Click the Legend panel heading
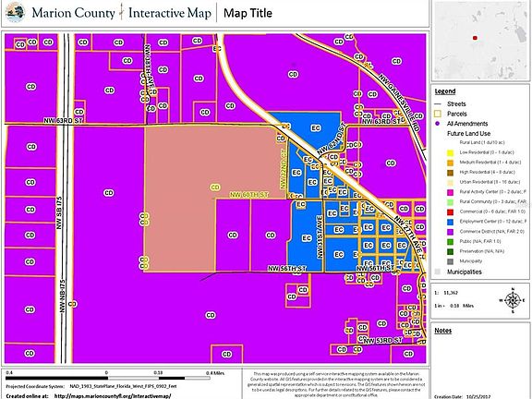 tap(445, 91)
